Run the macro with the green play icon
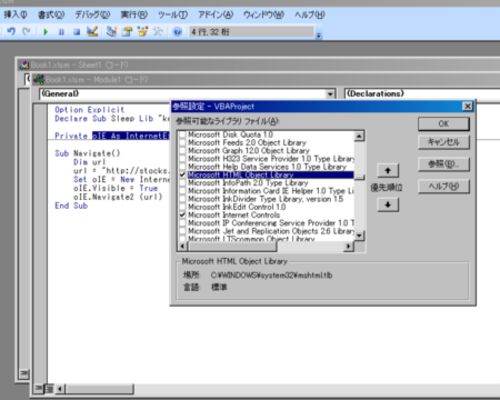Screen dimensions: 500x400 [46, 32]
